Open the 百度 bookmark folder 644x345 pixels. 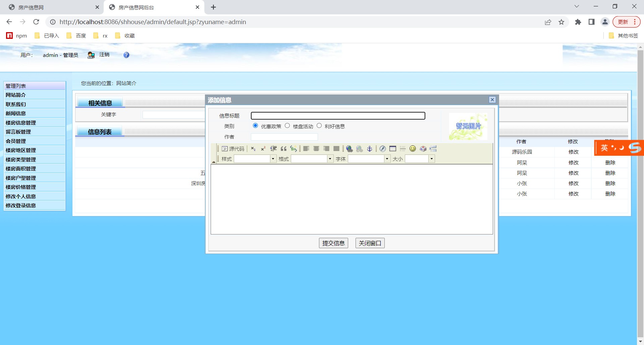tap(76, 36)
